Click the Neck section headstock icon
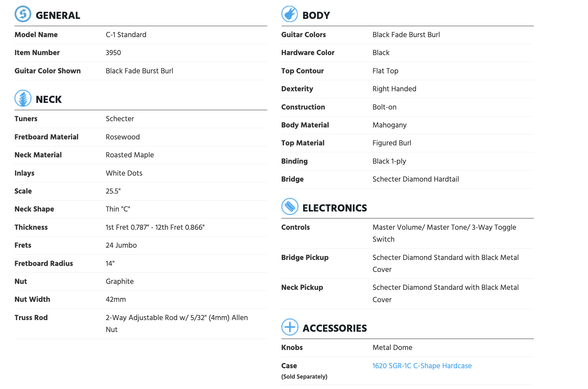The height and width of the screenshot is (389, 588). [23, 99]
